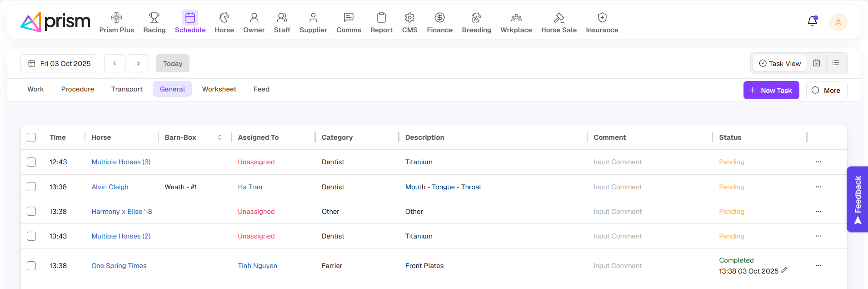Image resolution: width=868 pixels, height=289 pixels.
Task: Open date picker showing Fri 03 Oct 2025
Action: point(59,63)
